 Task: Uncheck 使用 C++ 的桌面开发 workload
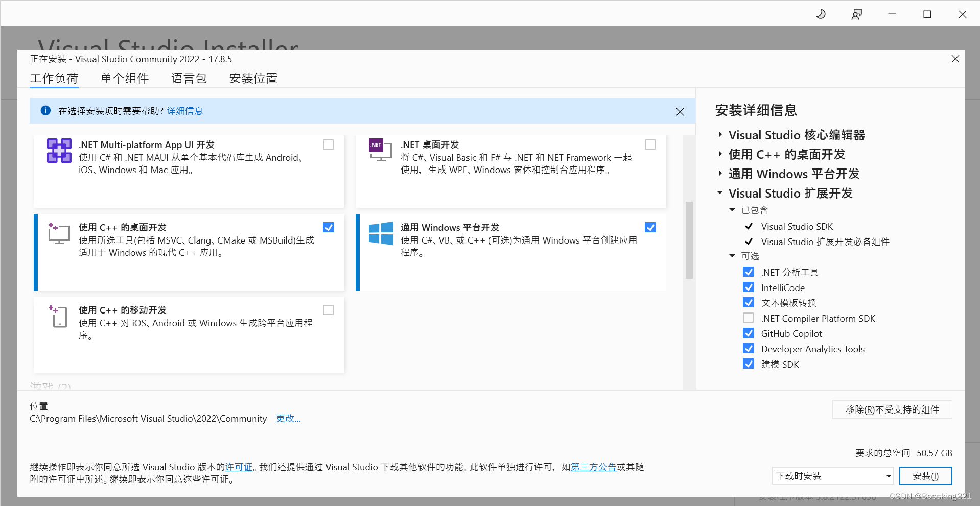pyautogui.click(x=328, y=227)
